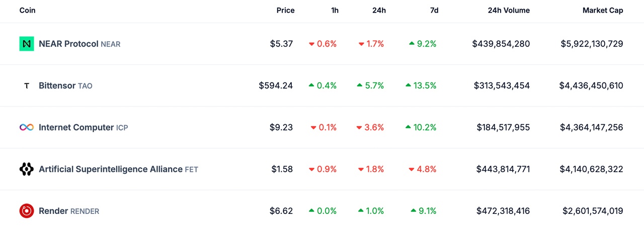Sort table by Price column header
The width and height of the screenshot is (644, 226).
pos(285,11)
